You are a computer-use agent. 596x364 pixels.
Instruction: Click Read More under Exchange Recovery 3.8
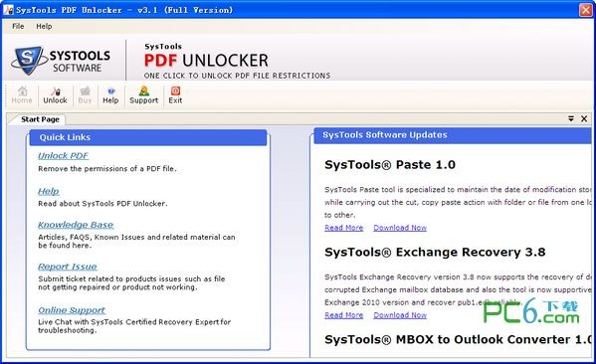[344, 315]
